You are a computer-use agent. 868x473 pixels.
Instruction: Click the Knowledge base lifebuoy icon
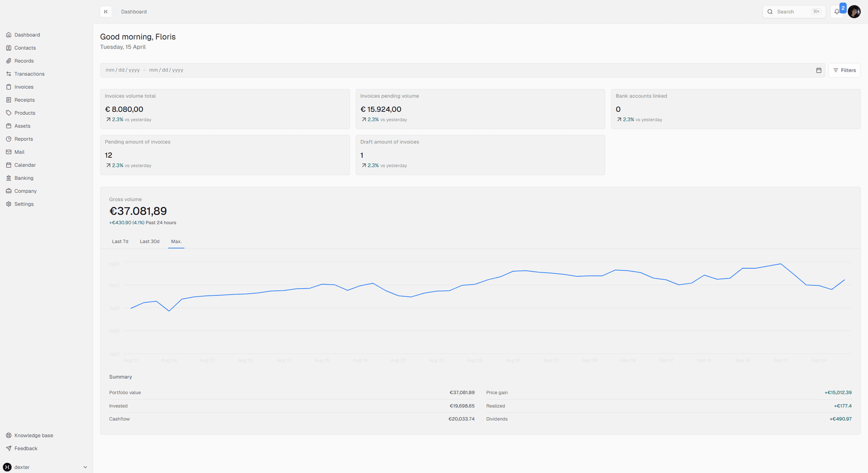tap(8, 435)
